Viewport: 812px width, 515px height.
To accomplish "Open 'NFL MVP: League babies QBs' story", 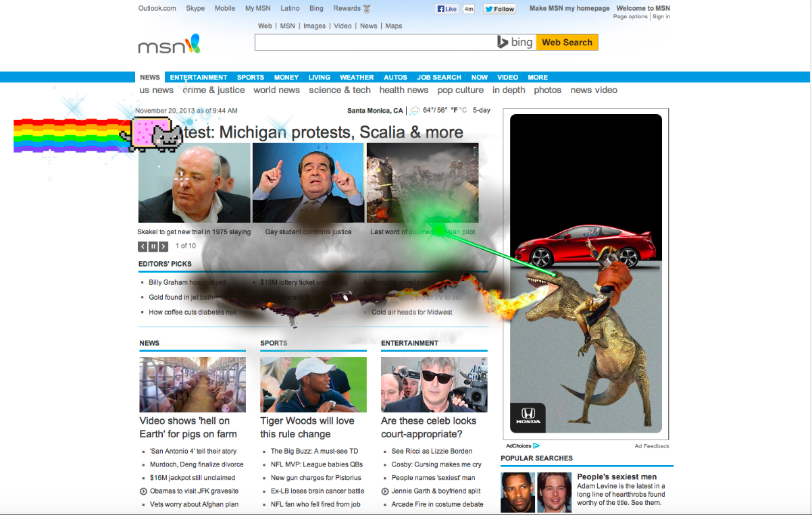I will (317, 464).
